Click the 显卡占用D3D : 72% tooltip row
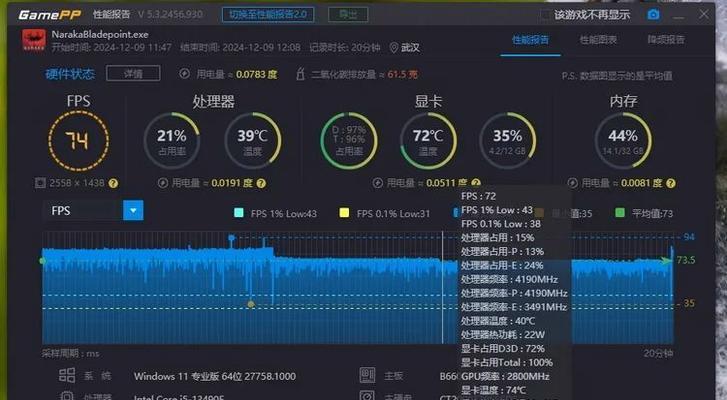727x400 pixels. tap(503, 349)
